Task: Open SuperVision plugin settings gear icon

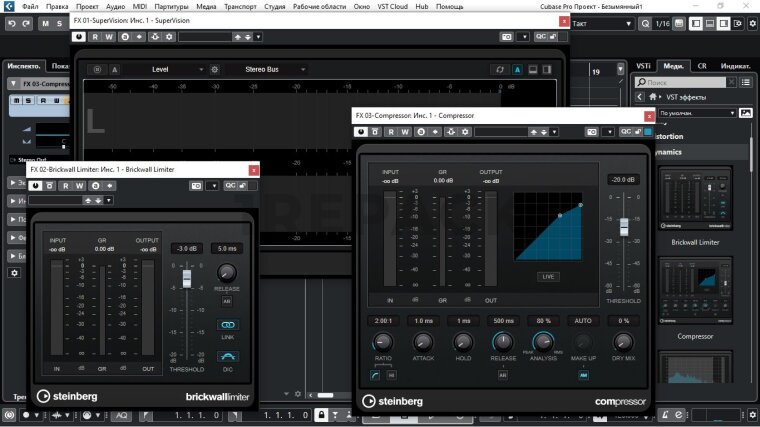Action: click(170, 37)
